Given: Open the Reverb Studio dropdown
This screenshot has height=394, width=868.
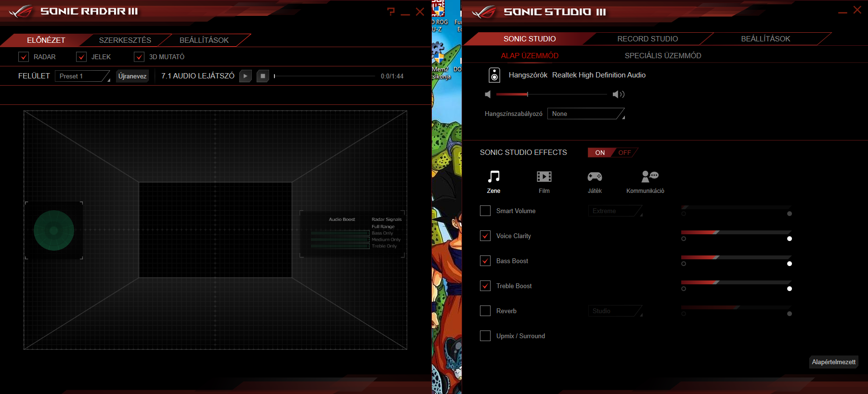Looking at the screenshot, I should pos(615,311).
